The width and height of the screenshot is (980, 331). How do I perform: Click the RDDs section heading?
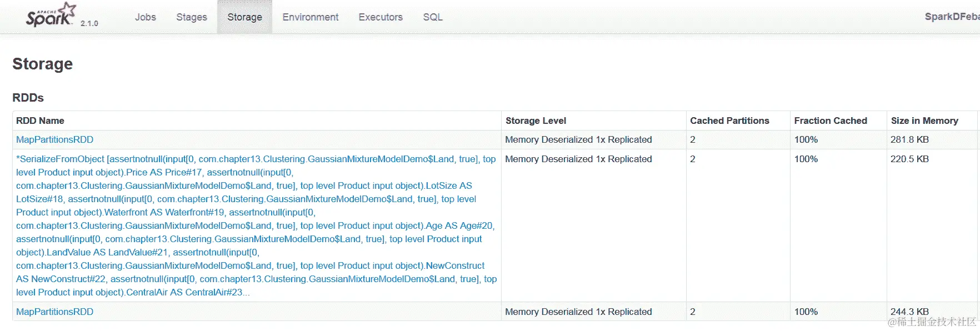[x=28, y=98]
